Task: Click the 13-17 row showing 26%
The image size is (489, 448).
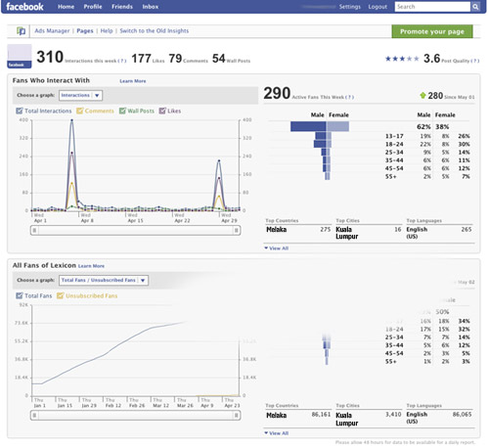Action: pos(427,136)
